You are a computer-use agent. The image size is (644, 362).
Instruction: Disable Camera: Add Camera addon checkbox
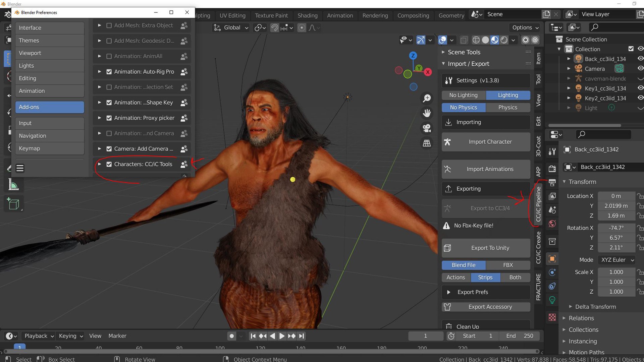coord(109,149)
